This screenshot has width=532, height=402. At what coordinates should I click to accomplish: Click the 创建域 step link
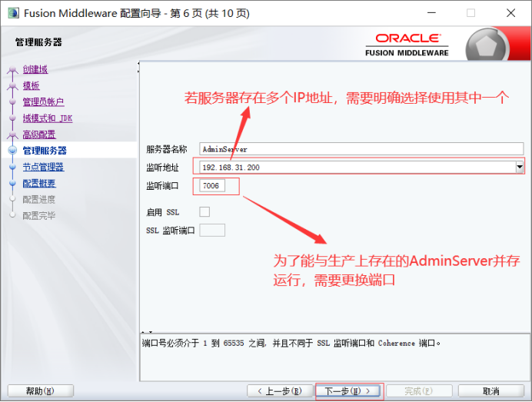pos(35,69)
